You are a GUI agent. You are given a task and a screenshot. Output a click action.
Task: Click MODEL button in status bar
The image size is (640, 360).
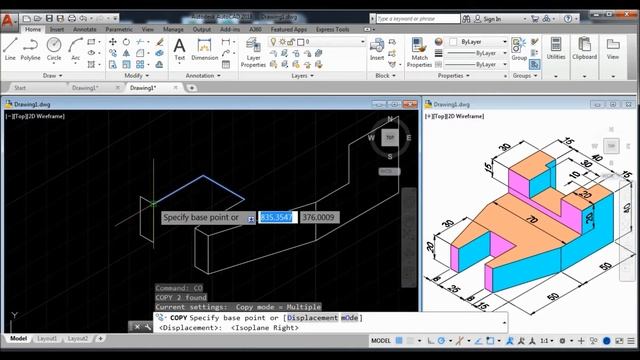pyautogui.click(x=381, y=340)
